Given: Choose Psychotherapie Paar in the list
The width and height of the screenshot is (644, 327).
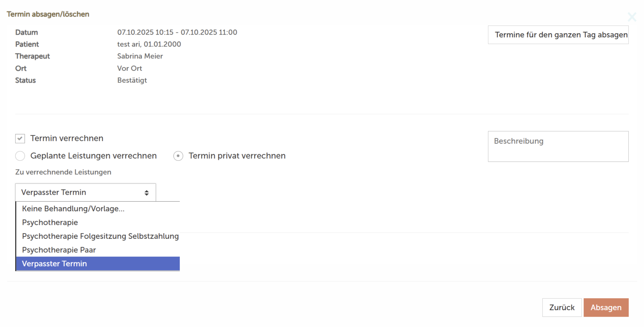Looking at the screenshot, I should coord(59,250).
